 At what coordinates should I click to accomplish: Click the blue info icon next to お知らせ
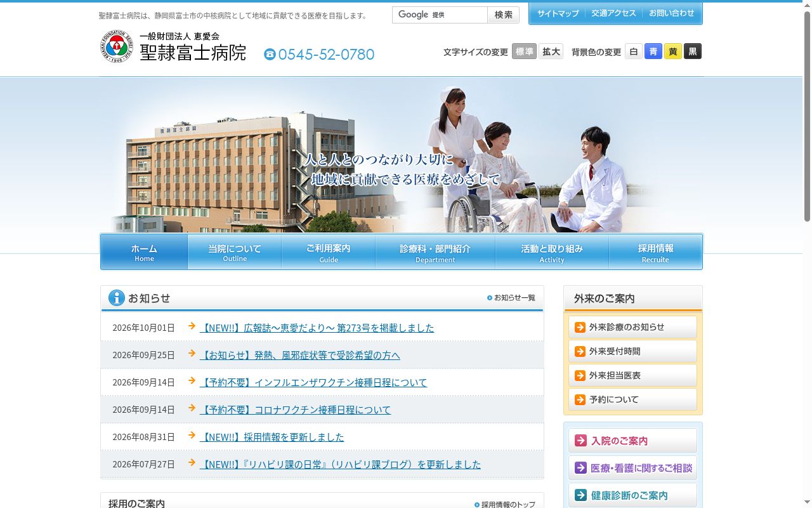click(x=117, y=298)
